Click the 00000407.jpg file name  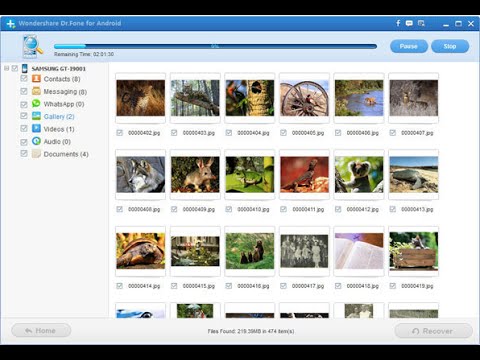[x=417, y=133]
